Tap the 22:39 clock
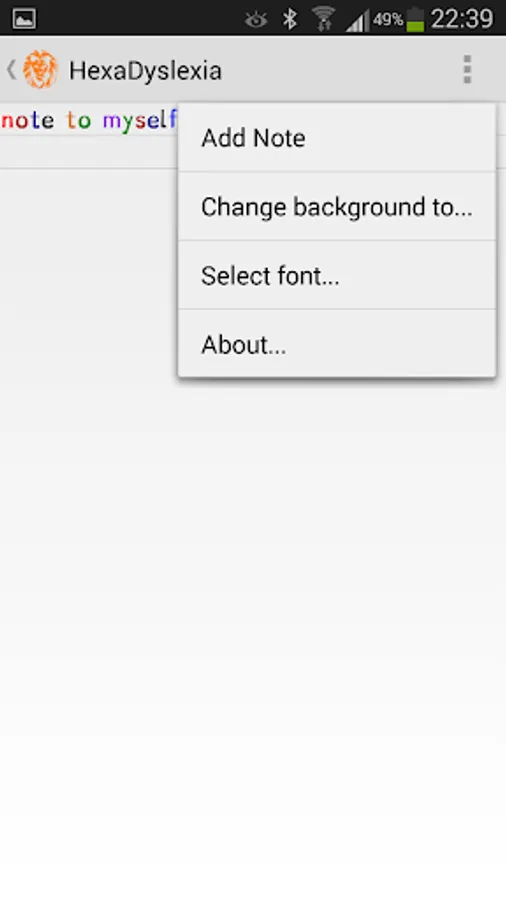The height and width of the screenshot is (900, 506). click(461, 19)
